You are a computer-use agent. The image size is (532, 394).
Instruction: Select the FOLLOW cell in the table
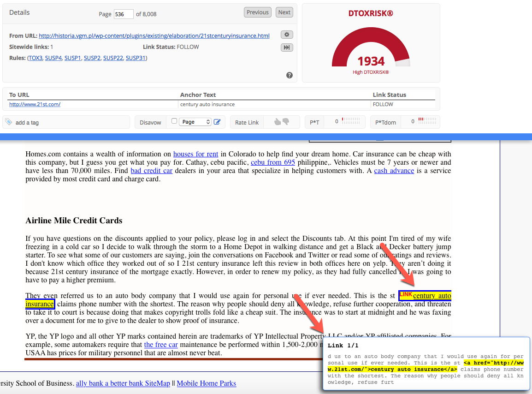pos(383,104)
